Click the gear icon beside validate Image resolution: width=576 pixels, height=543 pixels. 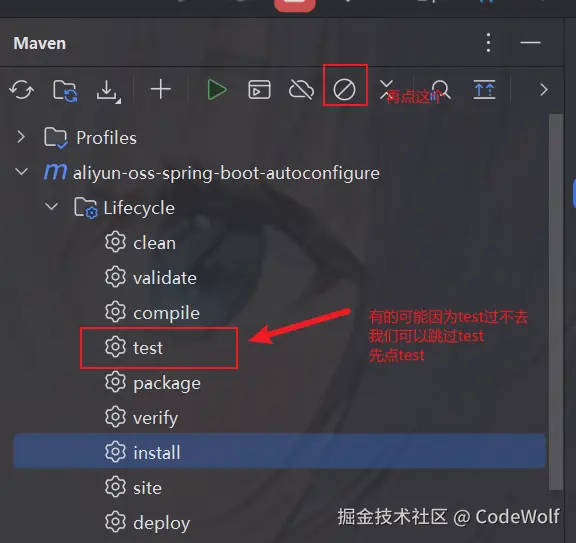tap(115, 277)
